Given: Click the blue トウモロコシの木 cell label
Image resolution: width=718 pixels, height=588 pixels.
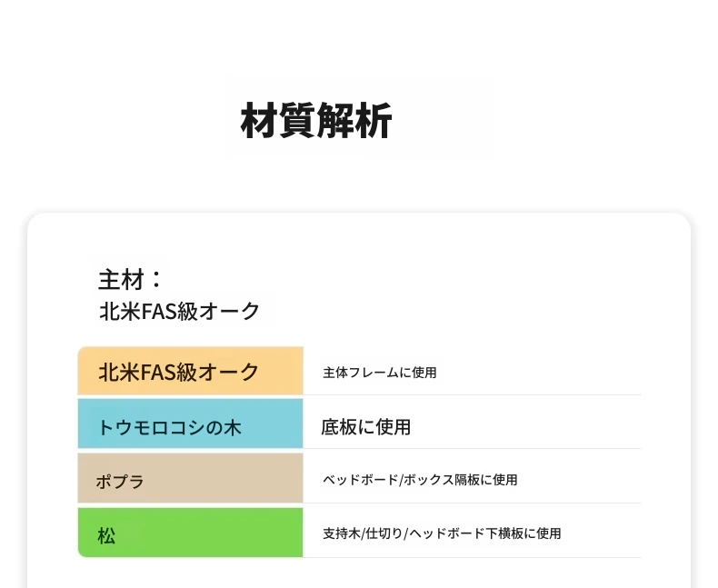Looking at the screenshot, I should pyautogui.click(x=169, y=426).
